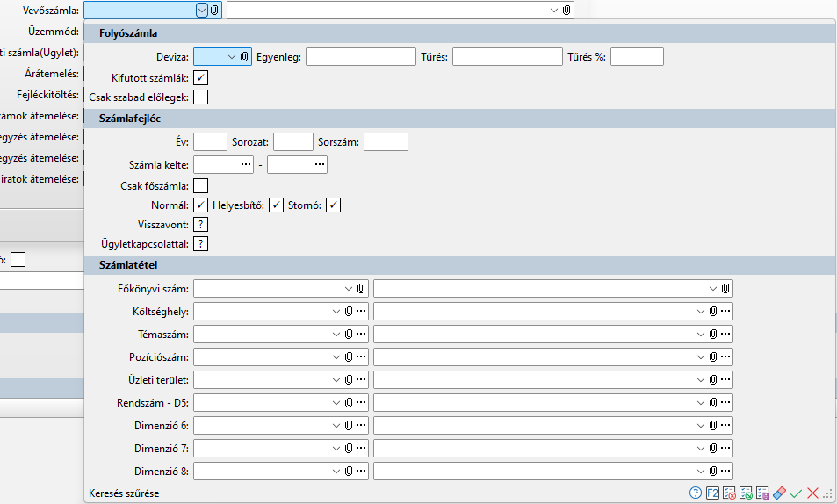Open date picker of first Számla kelte field
Image resolution: width=837 pixels, height=504 pixels.
coord(246,164)
